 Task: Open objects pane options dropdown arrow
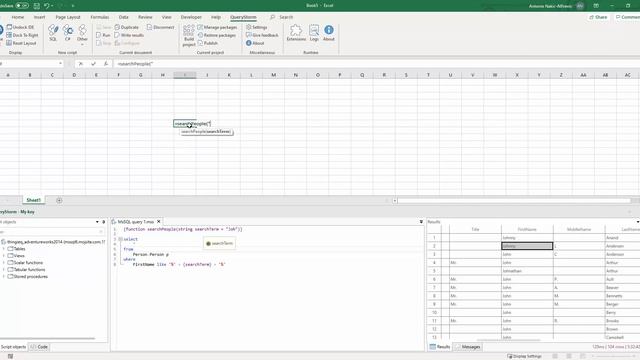(97, 222)
